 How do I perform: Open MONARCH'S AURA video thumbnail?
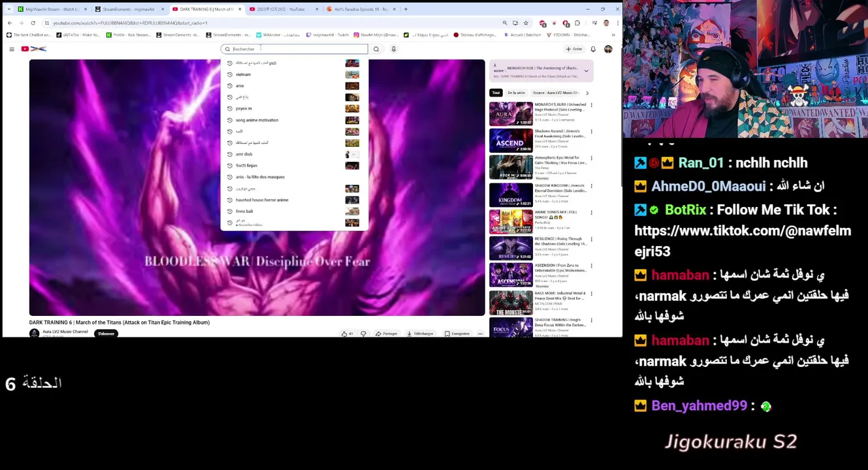[x=511, y=114]
